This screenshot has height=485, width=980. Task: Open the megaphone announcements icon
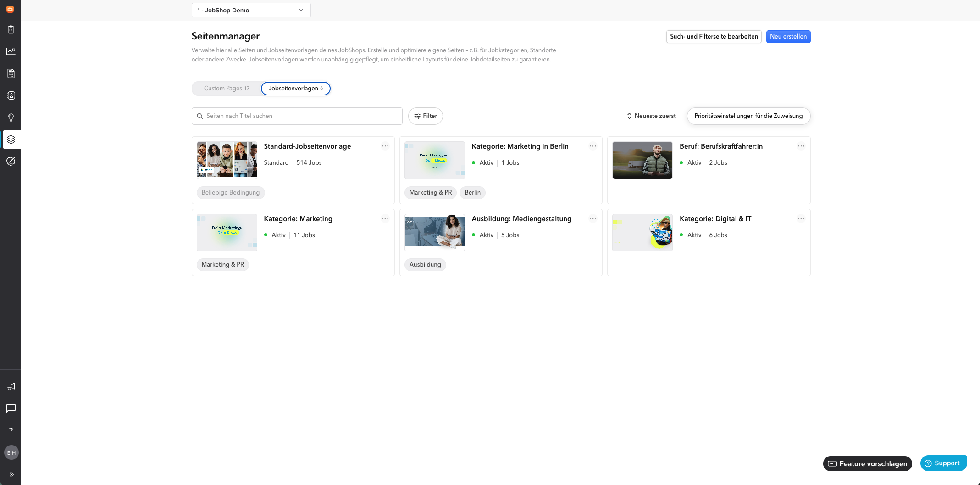click(x=11, y=386)
